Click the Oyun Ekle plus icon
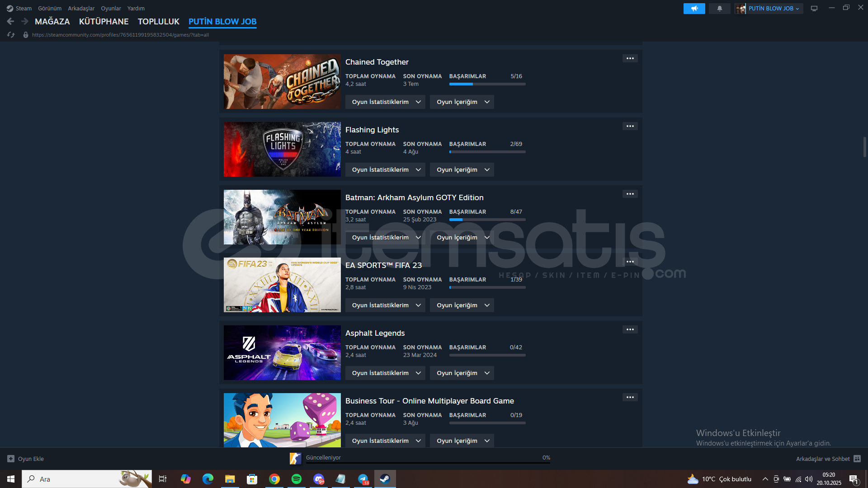The width and height of the screenshot is (868, 488). pos(11,459)
